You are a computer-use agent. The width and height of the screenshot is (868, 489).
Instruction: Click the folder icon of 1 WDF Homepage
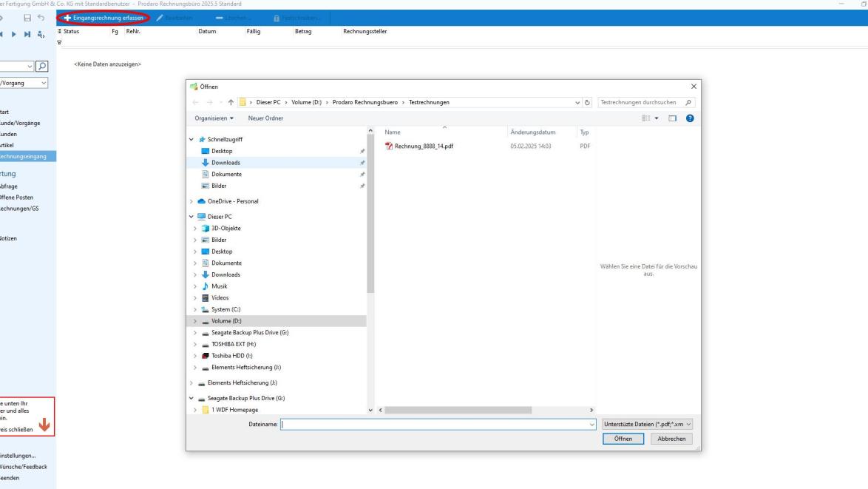pos(206,410)
